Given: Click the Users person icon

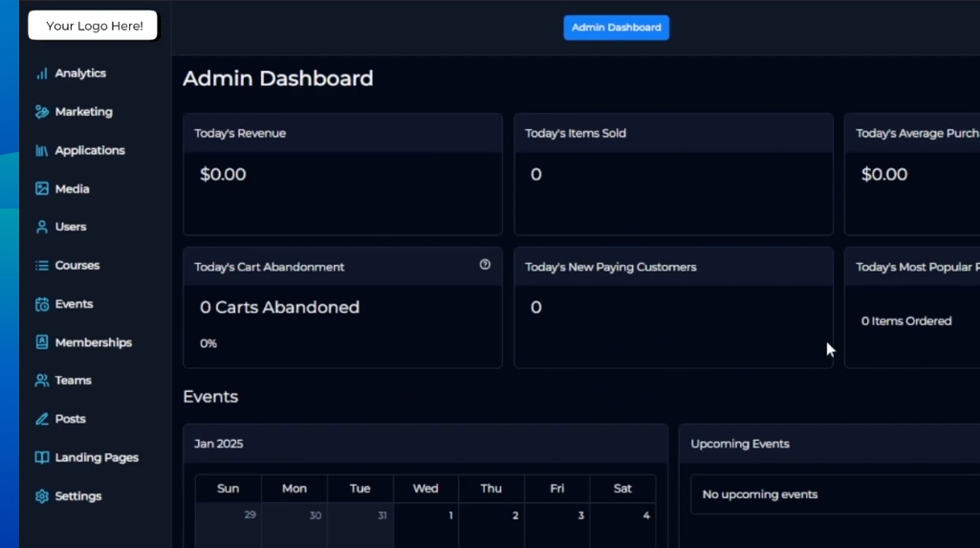Looking at the screenshot, I should (x=42, y=228).
